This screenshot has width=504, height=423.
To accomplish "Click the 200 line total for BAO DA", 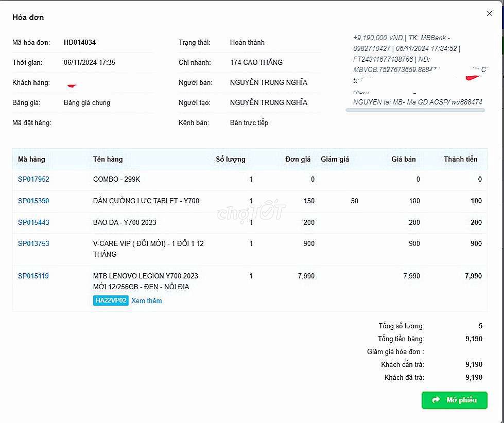I will tap(476, 222).
